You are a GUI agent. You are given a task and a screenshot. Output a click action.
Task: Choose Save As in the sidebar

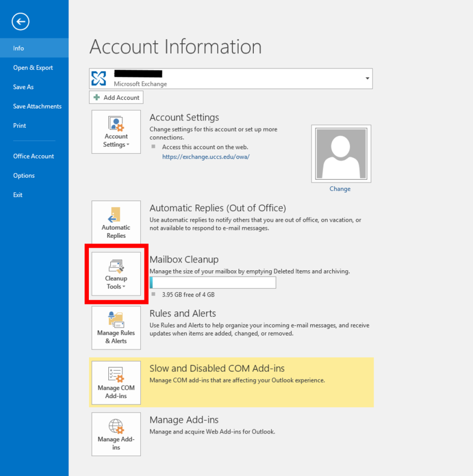pyautogui.click(x=34, y=87)
